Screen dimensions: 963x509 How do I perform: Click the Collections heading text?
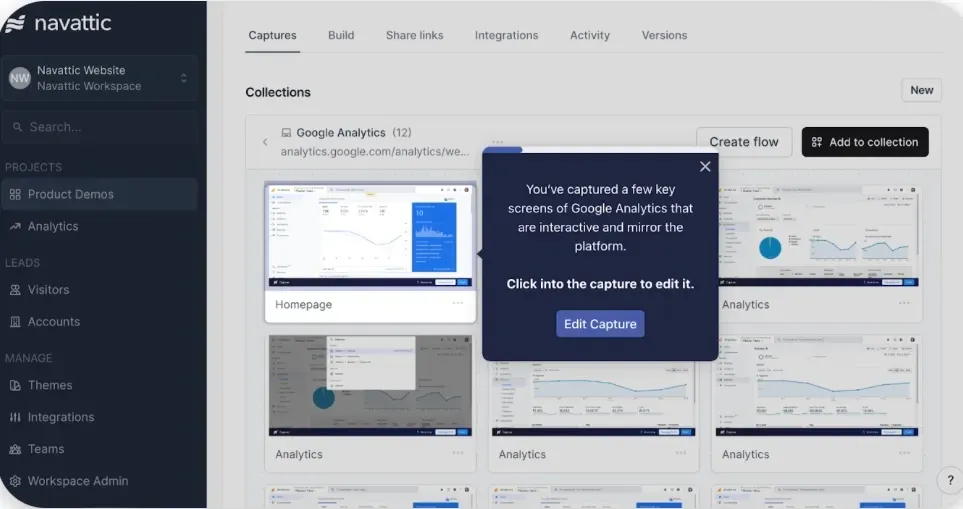coord(278,92)
